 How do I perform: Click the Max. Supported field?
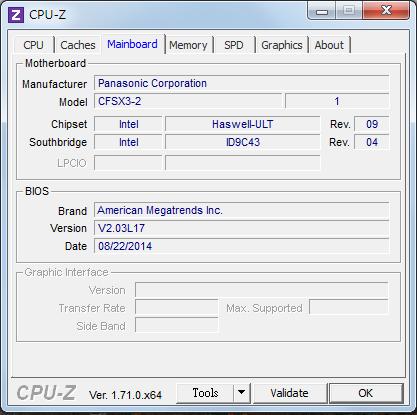coord(349,308)
